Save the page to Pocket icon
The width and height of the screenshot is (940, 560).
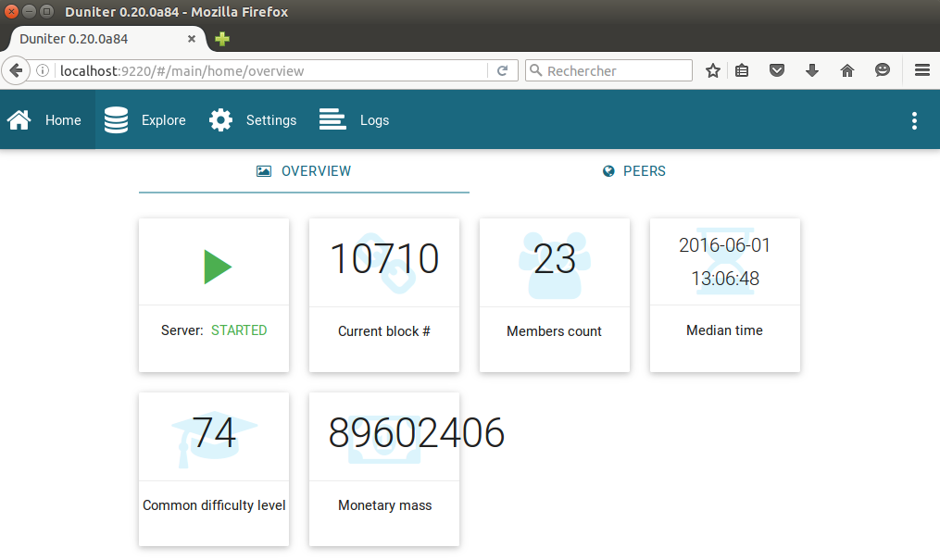click(777, 70)
